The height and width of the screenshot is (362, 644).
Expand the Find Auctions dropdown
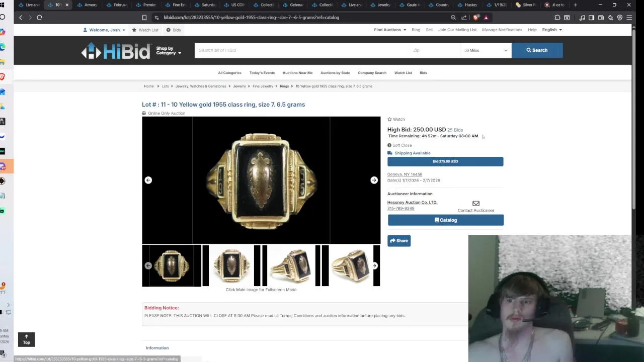click(x=389, y=30)
